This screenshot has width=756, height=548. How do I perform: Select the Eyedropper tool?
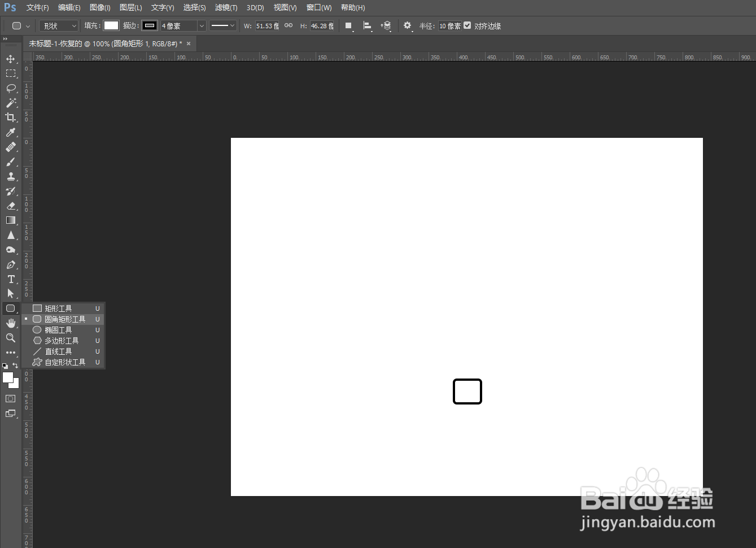[11, 132]
